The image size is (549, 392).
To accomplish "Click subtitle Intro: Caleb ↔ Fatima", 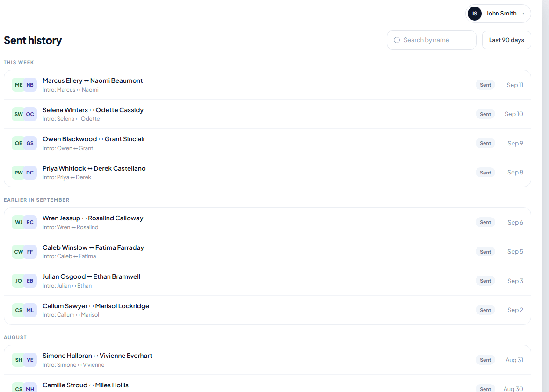I will click(x=69, y=256).
